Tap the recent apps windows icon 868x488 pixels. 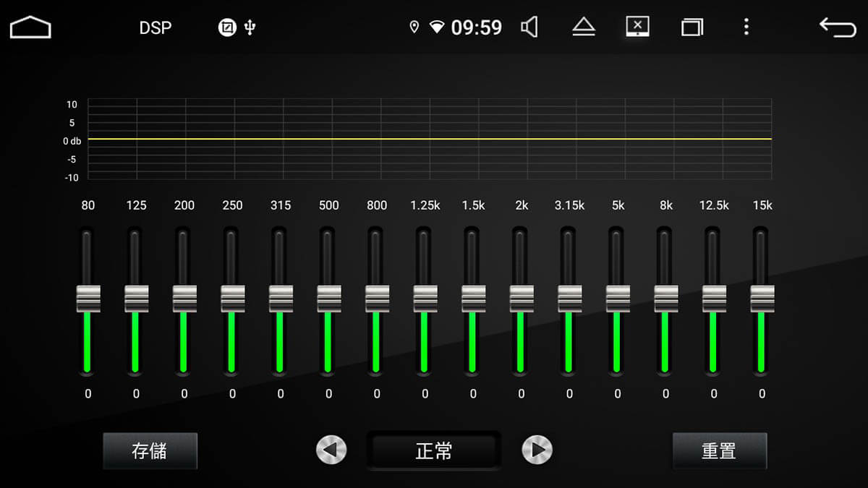tap(692, 27)
